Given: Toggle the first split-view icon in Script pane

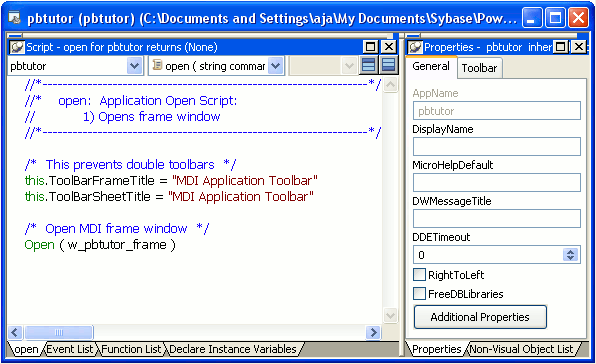Looking at the screenshot, I should click(x=368, y=65).
